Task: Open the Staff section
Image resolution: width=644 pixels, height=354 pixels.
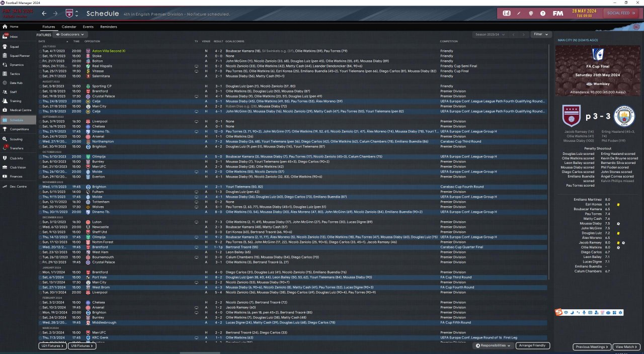Action: point(18,92)
